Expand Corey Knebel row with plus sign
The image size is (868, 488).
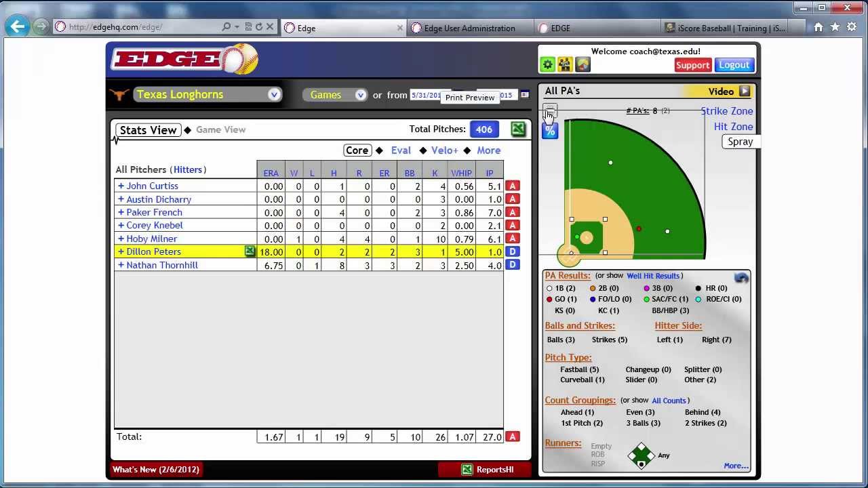click(x=121, y=225)
